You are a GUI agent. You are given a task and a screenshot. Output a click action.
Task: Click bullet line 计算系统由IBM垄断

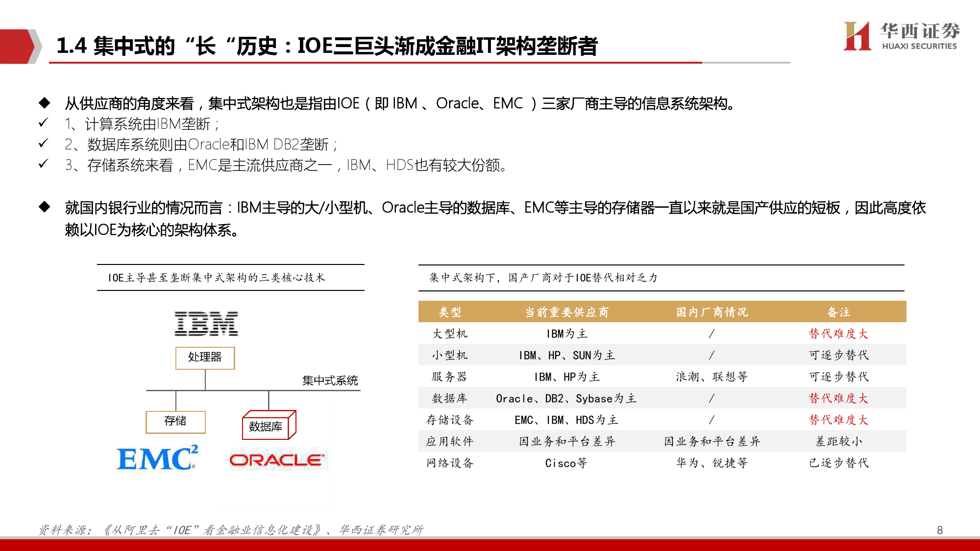click(142, 124)
